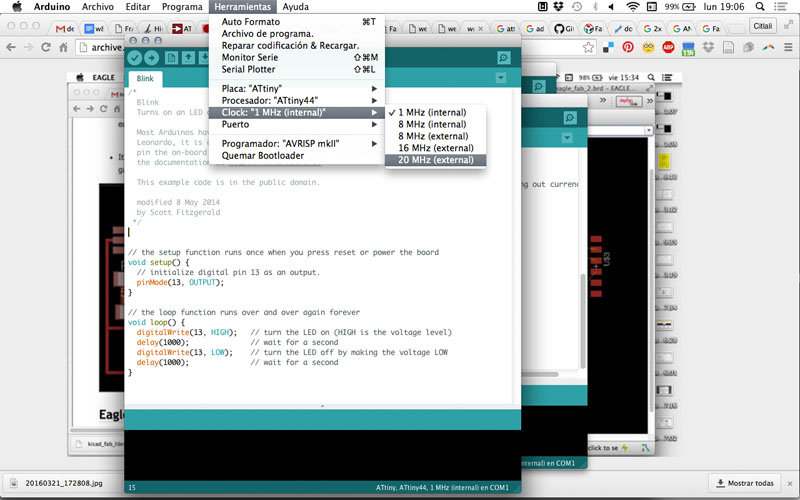
Task: Open Serial Monitor icon in the back Arduino window
Action: [570, 118]
